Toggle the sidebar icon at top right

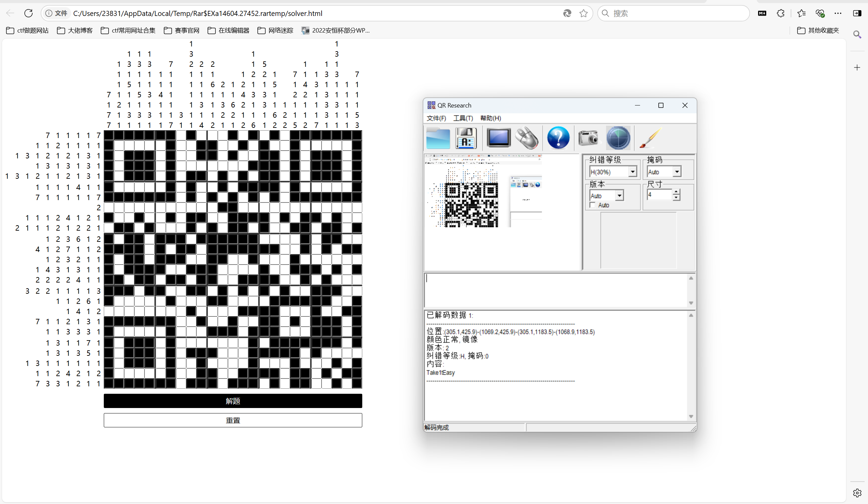(x=857, y=13)
